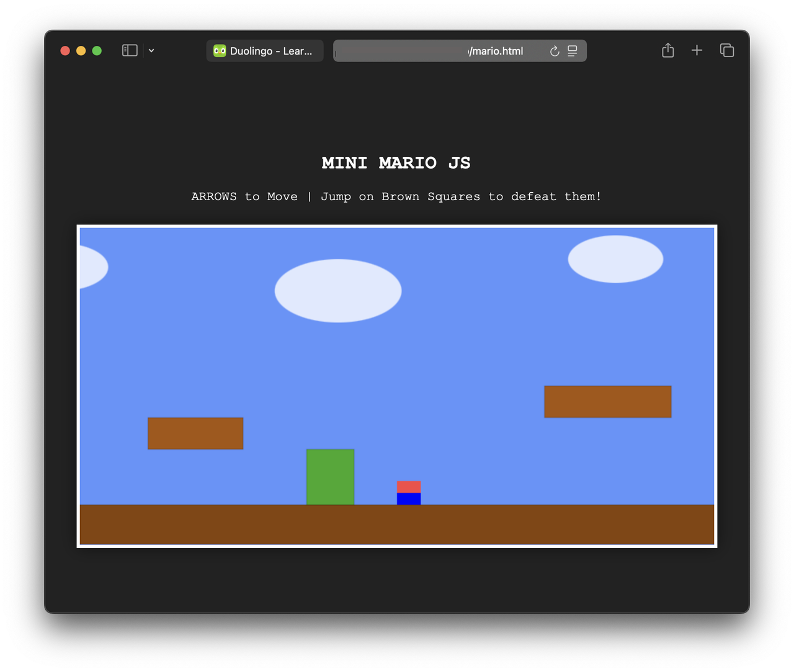Reload the page with the refresh icon
The height and width of the screenshot is (672, 794).
(x=555, y=51)
